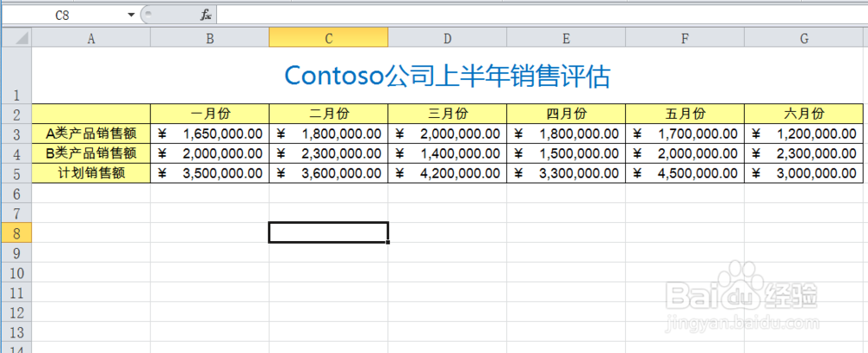868x353 pixels.
Task: Select row 11 header
Action: [16, 292]
